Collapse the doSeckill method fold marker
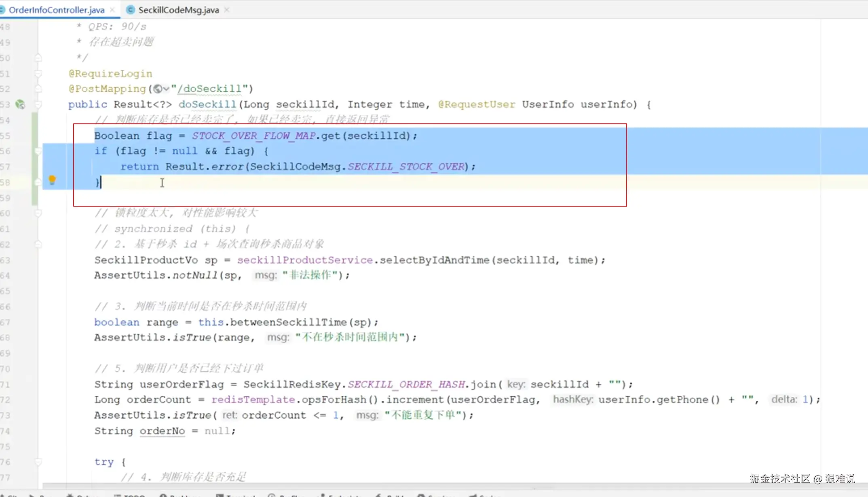 pos(38,104)
